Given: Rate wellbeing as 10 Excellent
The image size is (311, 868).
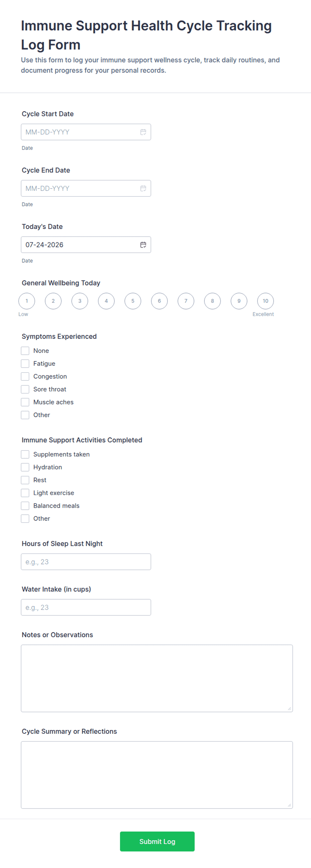Looking at the screenshot, I should [x=266, y=301].
